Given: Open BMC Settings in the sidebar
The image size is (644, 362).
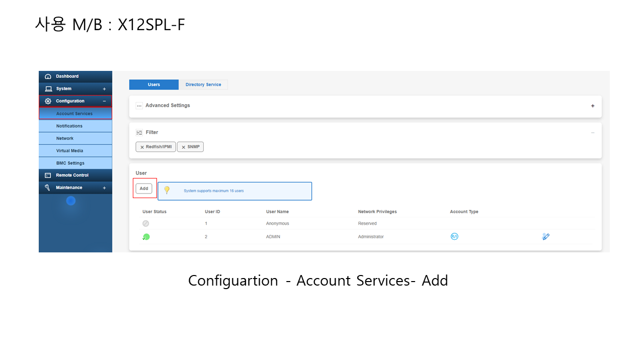Looking at the screenshot, I should 70,163.
